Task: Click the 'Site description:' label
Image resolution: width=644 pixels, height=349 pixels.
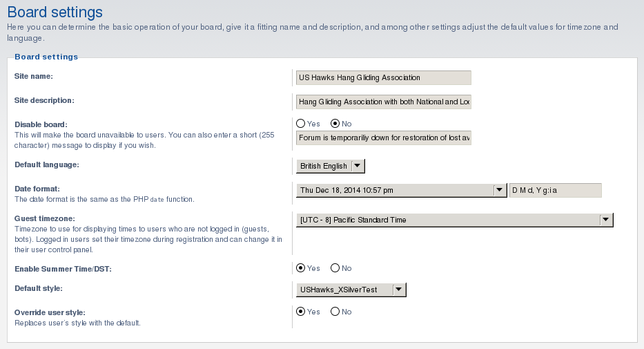Action: pyautogui.click(x=44, y=100)
